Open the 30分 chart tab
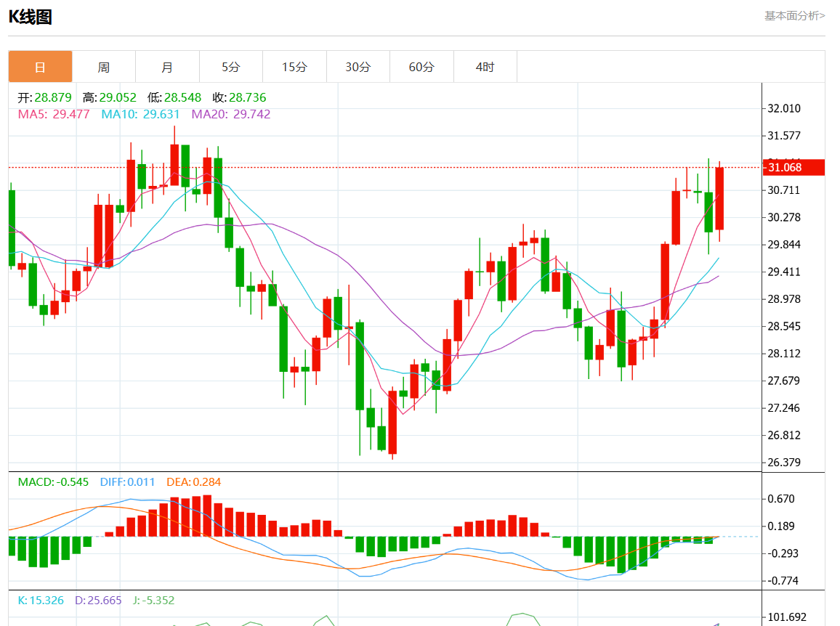840x626 pixels. pyautogui.click(x=358, y=67)
